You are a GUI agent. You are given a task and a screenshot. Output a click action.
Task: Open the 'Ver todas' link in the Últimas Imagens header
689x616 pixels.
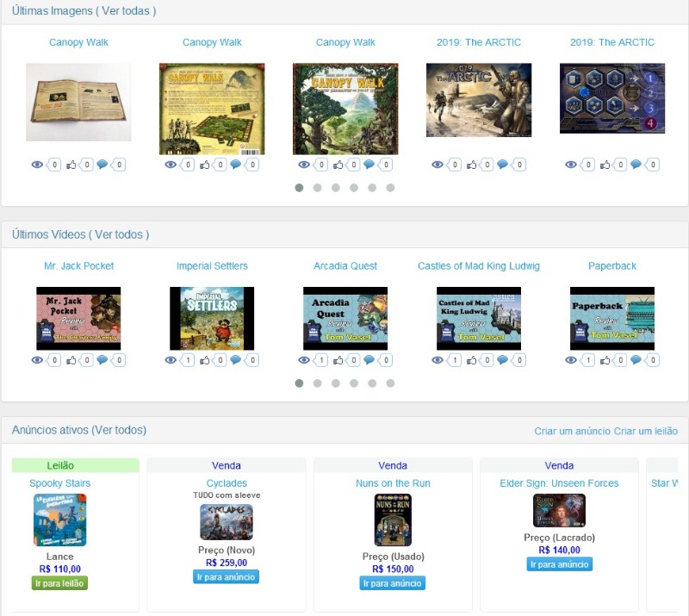coord(126,11)
